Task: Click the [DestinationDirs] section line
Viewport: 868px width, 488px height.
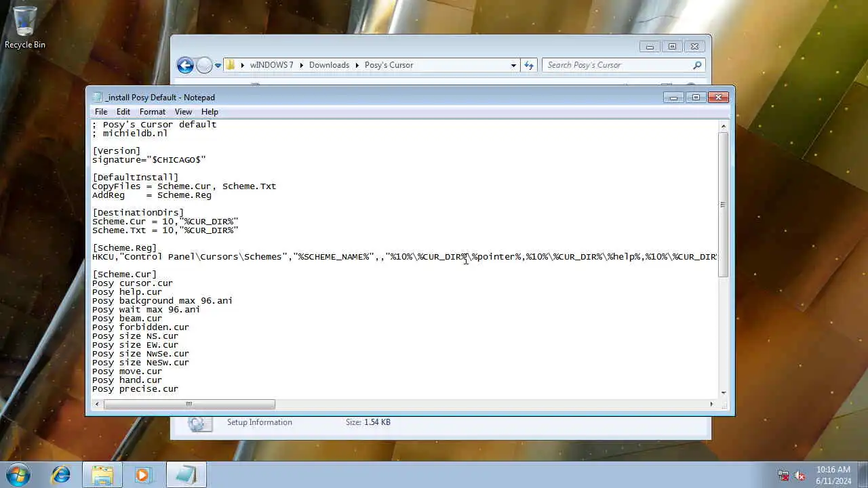Action: 138,213
